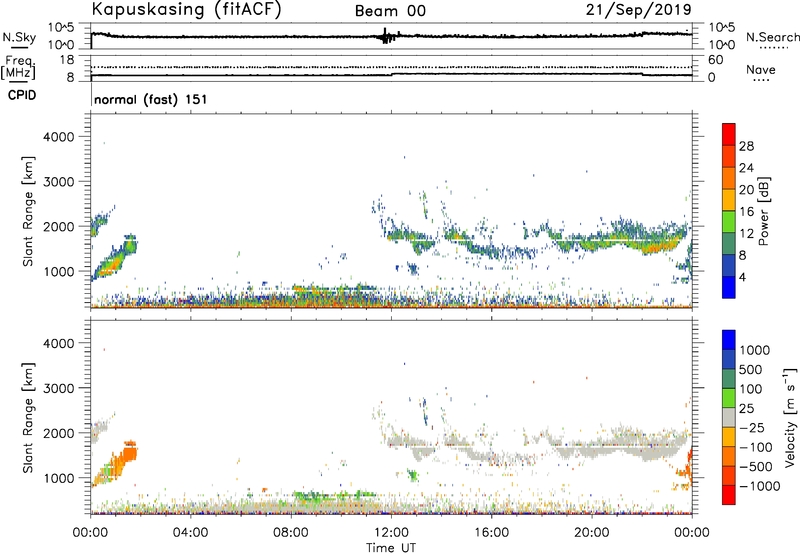Click the 08:00 time axis label
Screen dimensions: 800x554
(290, 533)
